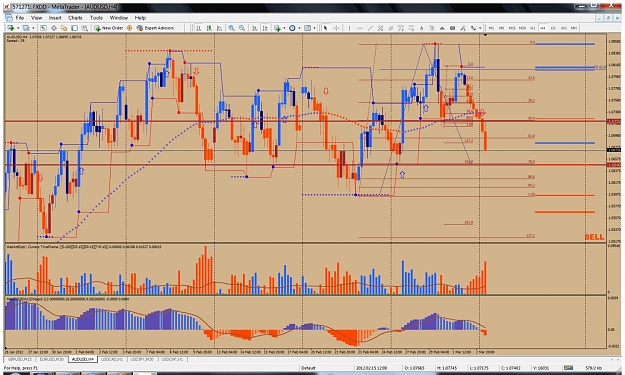Set timeframe to W1

564,28
